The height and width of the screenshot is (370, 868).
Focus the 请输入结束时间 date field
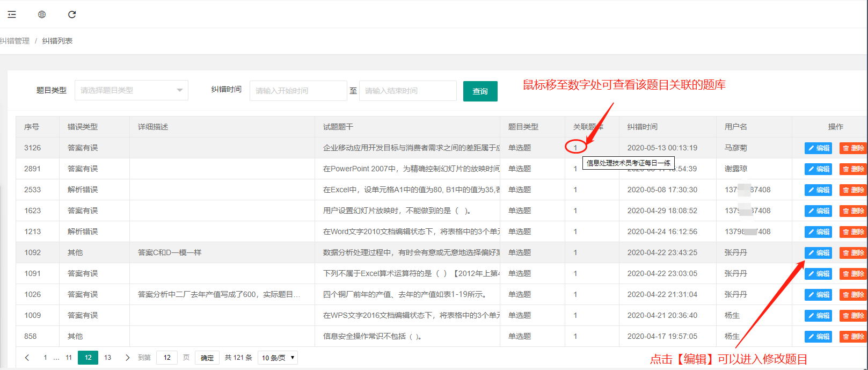tap(408, 91)
